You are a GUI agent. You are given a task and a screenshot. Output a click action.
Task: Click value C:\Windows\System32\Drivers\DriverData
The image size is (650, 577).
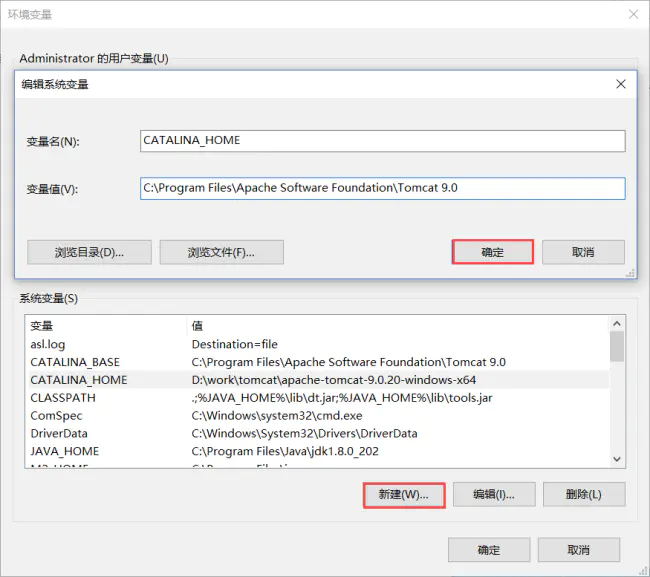coord(304,434)
